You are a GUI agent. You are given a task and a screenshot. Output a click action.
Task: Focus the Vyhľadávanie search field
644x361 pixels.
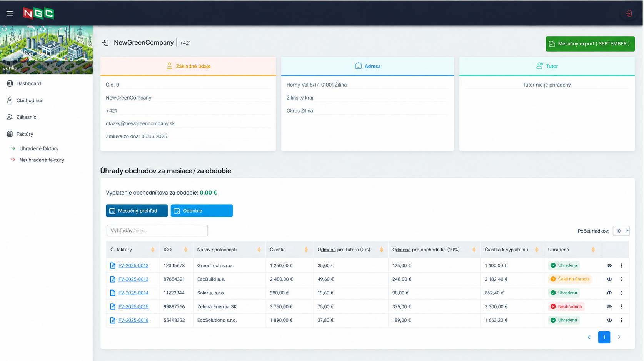(x=157, y=231)
